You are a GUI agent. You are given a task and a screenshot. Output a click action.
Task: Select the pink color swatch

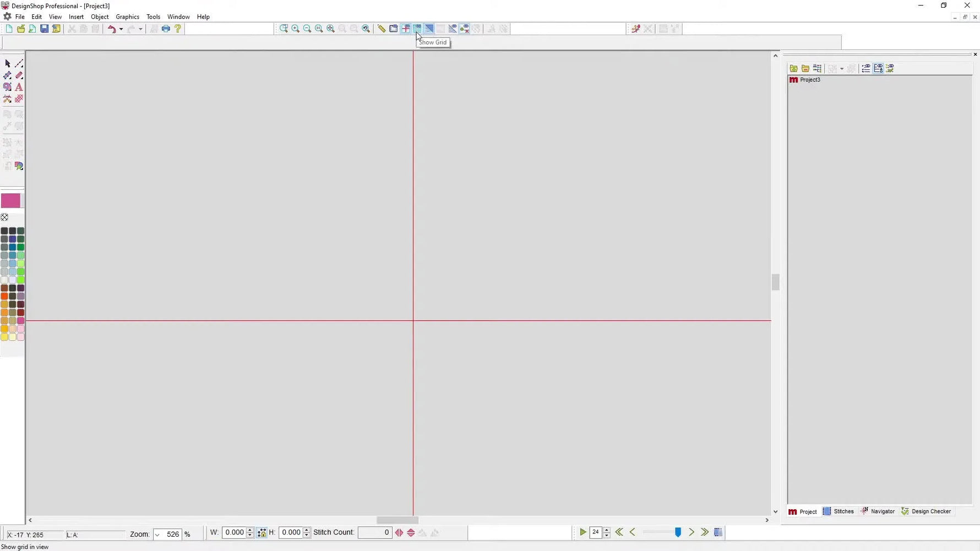pos(11,200)
